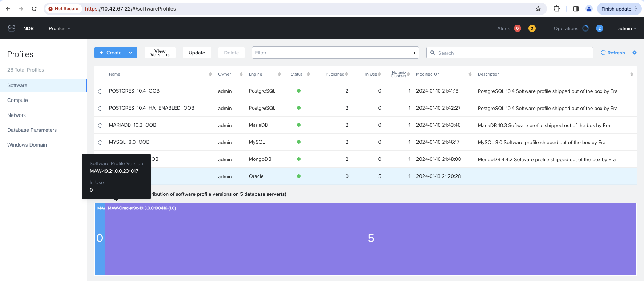
Task: Click the blue Operations count badge
Action: [x=600, y=28]
